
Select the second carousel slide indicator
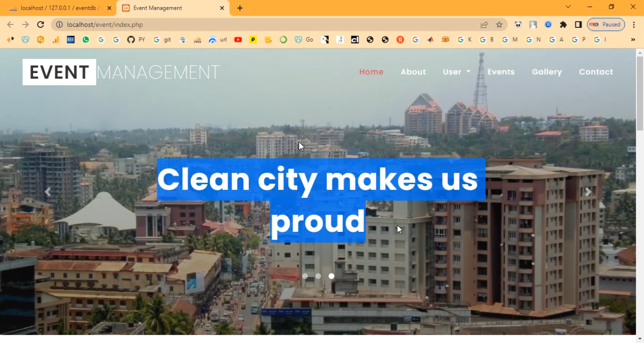coord(318,276)
